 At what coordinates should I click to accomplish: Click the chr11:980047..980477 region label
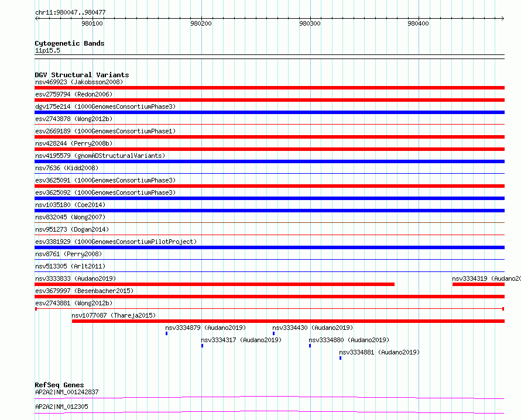70,12
